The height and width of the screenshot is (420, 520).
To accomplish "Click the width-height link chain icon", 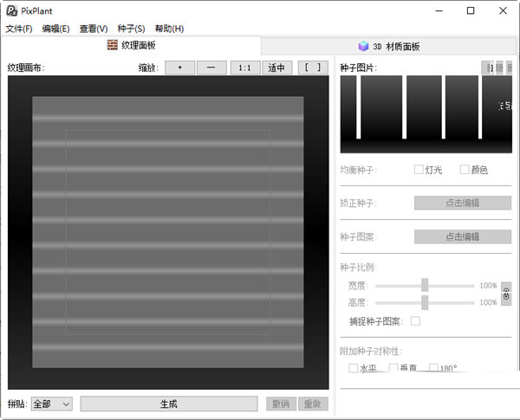I will (506, 294).
